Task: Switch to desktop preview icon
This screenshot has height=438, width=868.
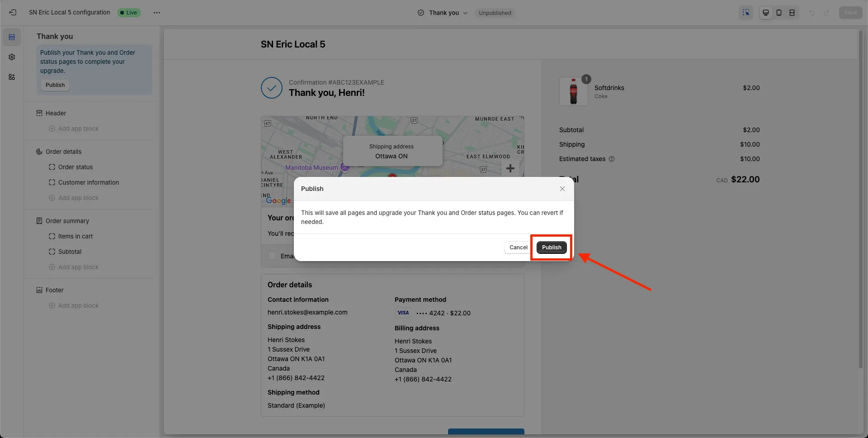Action: coord(766,13)
